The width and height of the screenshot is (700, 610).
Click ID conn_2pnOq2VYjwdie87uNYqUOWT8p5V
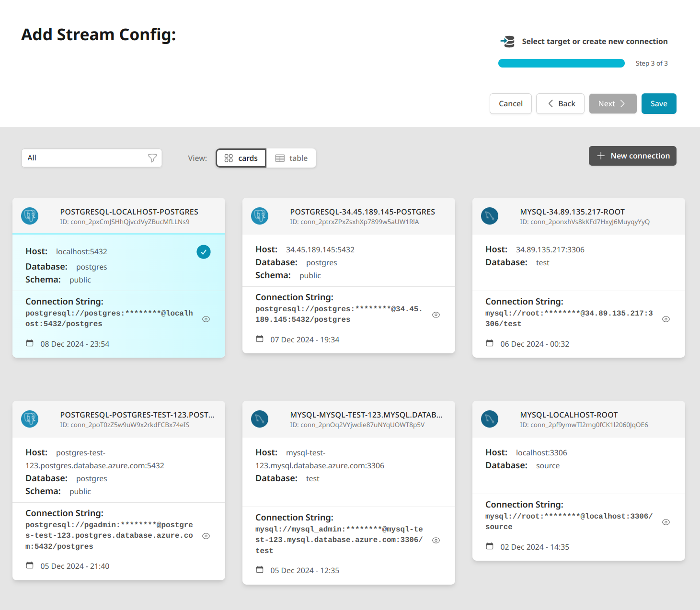(357, 425)
